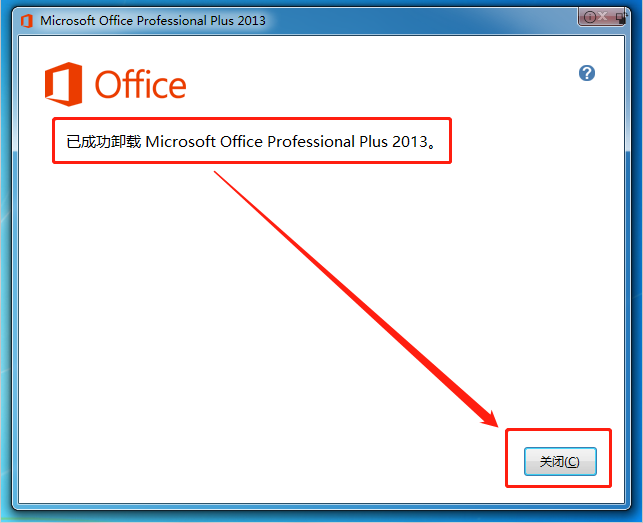Click the circled info icon in the window corner
The image size is (643, 523).
590,17
